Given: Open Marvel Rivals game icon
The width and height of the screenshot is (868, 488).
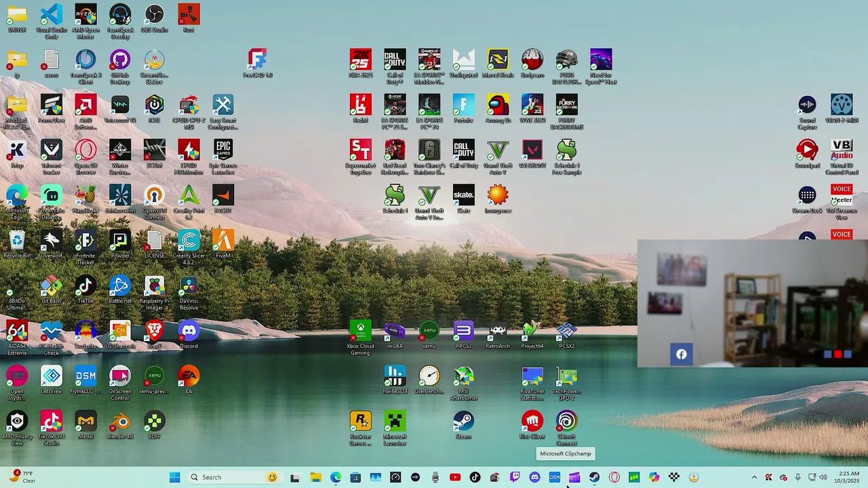Looking at the screenshot, I should pyautogui.click(x=498, y=64).
